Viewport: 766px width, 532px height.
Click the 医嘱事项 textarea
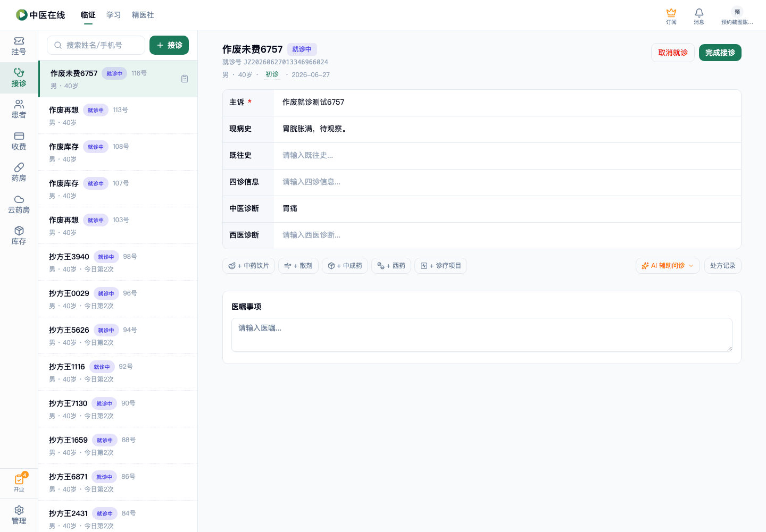coord(482,335)
